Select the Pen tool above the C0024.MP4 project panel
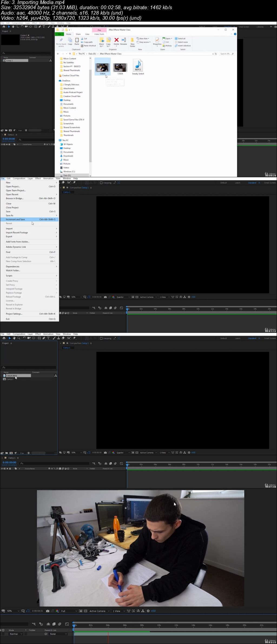Viewport: 277px width, 644px height. pyautogui.click(x=44, y=338)
